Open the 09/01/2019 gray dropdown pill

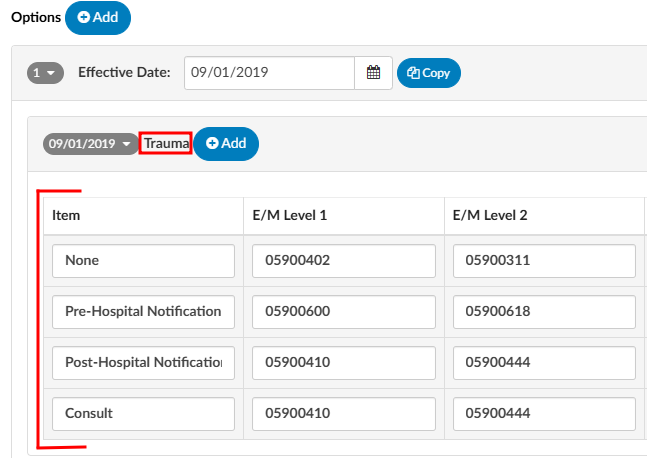(91, 144)
